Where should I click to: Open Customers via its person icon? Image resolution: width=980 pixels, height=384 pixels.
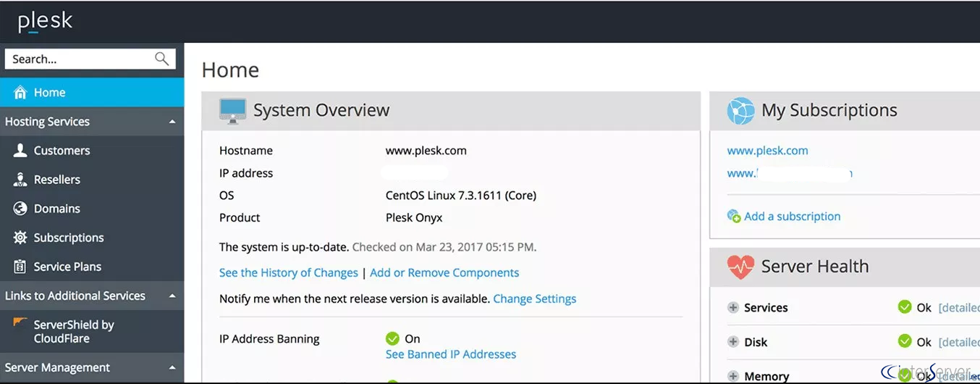coord(20,151)
